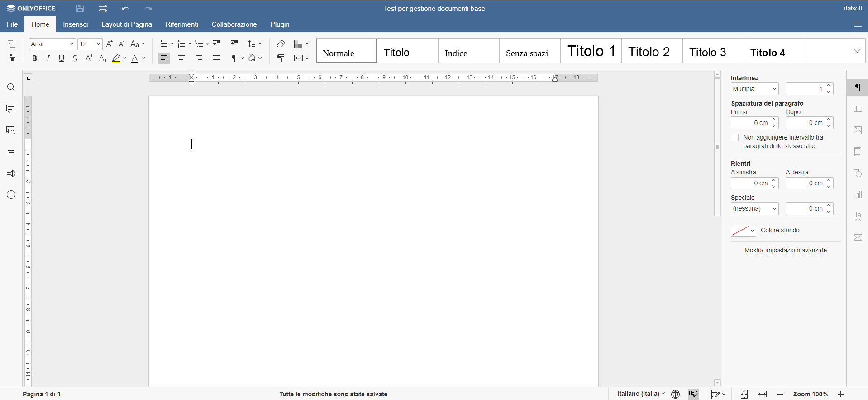This screenshot has width=868, height=400.
Task: Apply the 'Titolo 1' style
Action: pyautogui.click(x=591, y=51)
